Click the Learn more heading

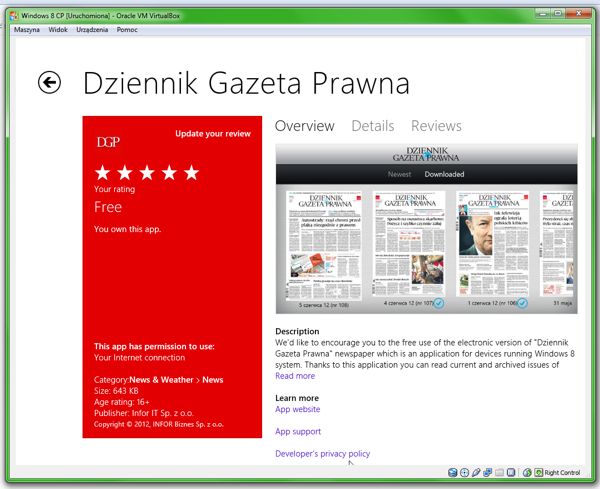[297, 398]
